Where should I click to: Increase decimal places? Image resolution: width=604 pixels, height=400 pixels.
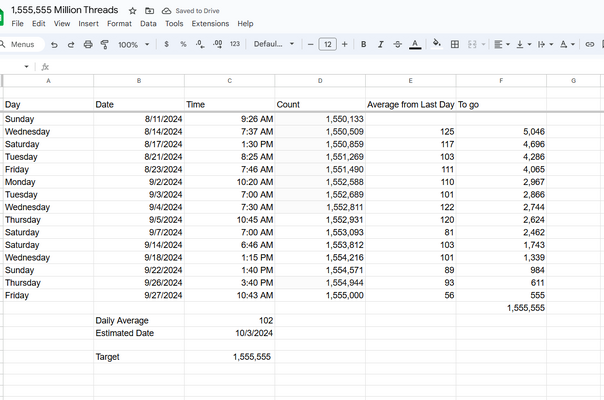[217, 44]
